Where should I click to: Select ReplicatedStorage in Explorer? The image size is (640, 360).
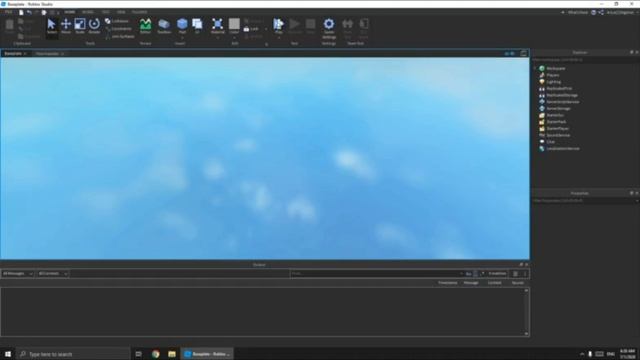click(x=562, y=95)
